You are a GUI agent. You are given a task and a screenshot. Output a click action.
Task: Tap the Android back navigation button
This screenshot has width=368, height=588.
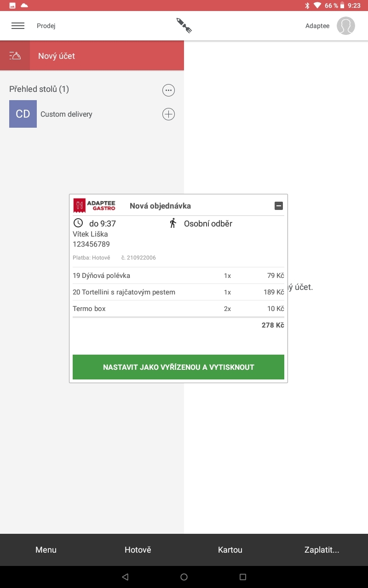(x=125, y=577)
